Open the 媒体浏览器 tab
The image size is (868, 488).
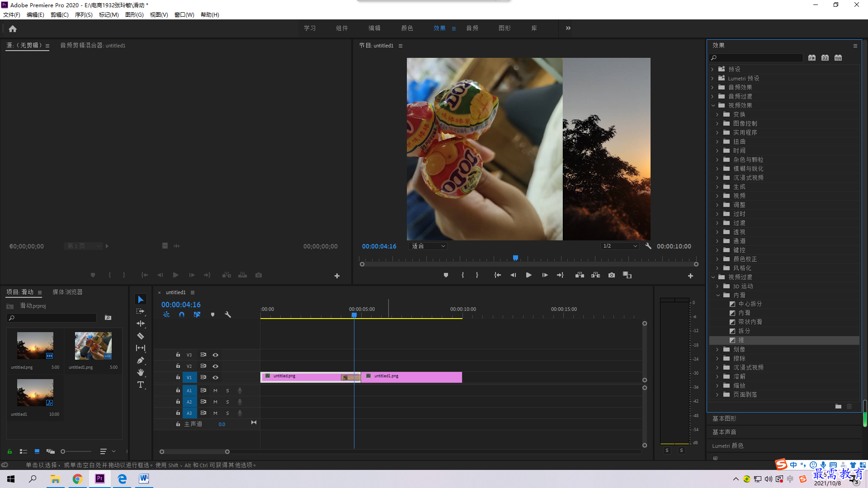pyautogui.click(x=67, y=292)
